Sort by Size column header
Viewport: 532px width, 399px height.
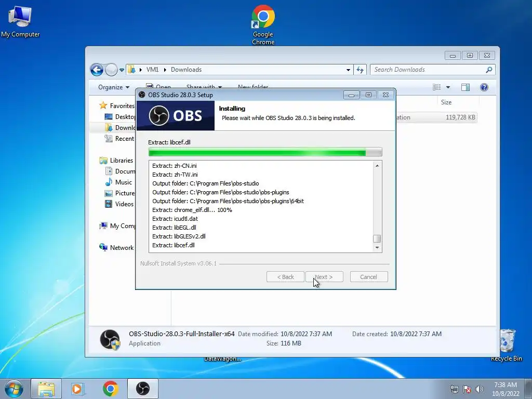tap(446, 102)
